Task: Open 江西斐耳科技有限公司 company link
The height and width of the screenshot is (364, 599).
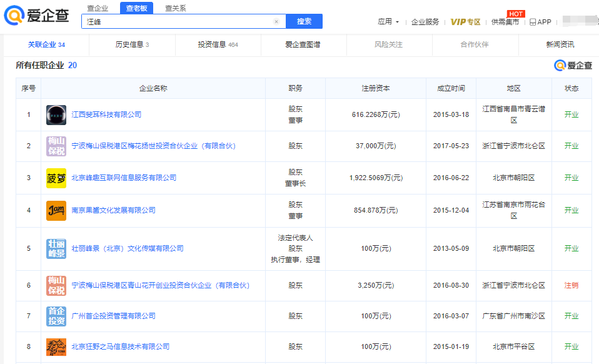Action: click(106, 114)
